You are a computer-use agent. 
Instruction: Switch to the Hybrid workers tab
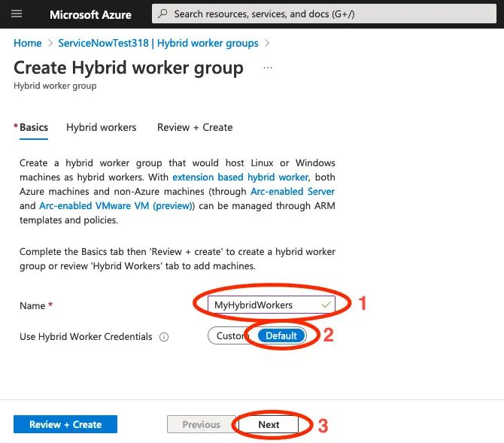102,127
